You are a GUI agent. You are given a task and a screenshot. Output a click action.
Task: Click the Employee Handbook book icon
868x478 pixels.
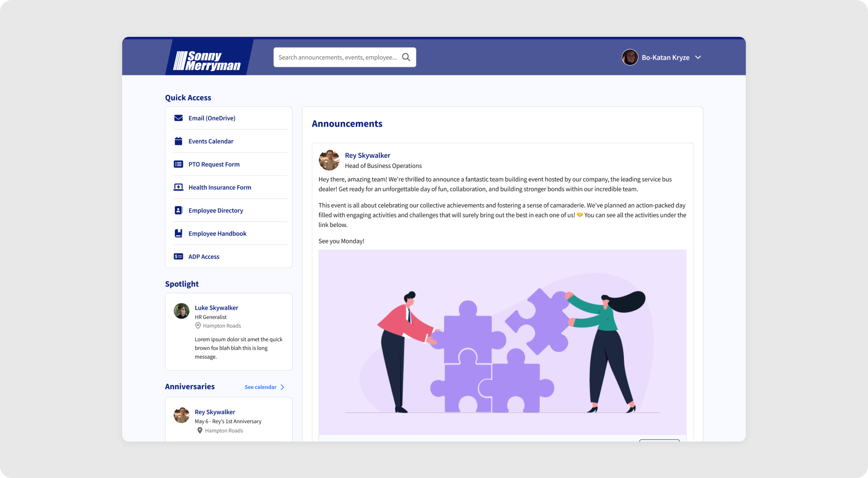point(178,233)
